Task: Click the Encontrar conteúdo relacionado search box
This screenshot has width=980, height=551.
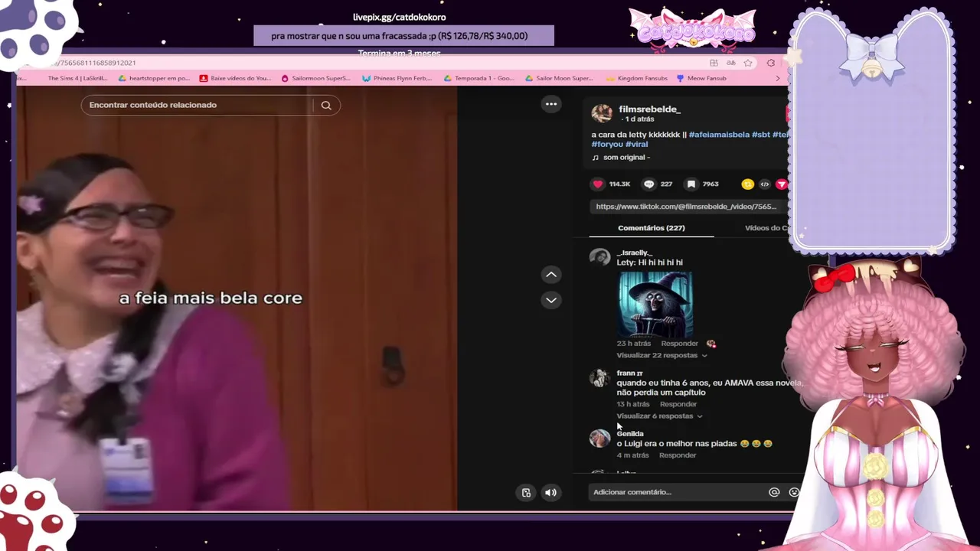Action: (198, 105)
